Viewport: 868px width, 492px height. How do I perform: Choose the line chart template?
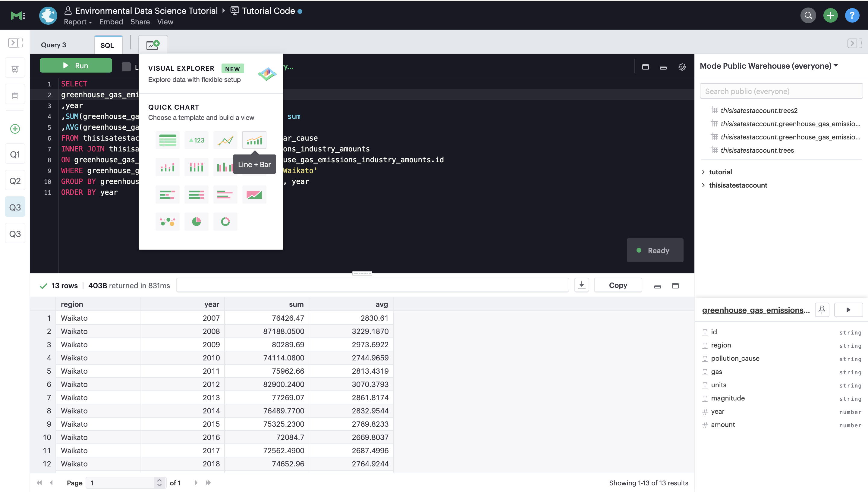coord(225,140)
